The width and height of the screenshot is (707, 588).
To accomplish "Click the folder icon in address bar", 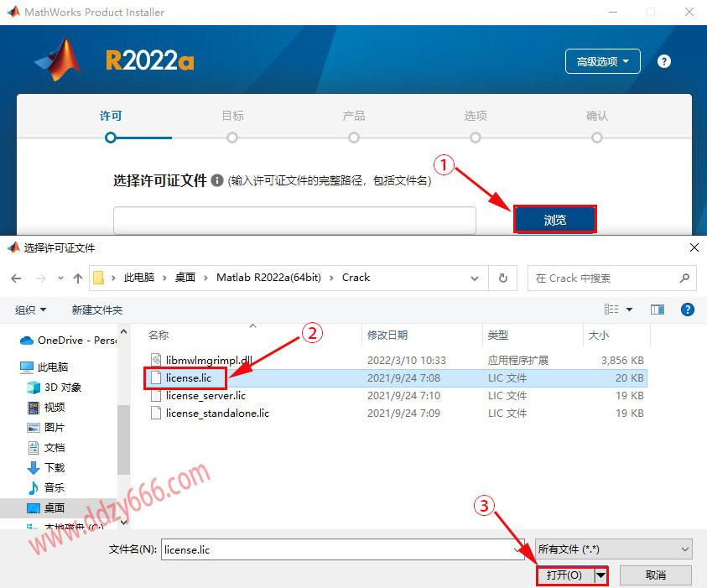I will point(98,278).
